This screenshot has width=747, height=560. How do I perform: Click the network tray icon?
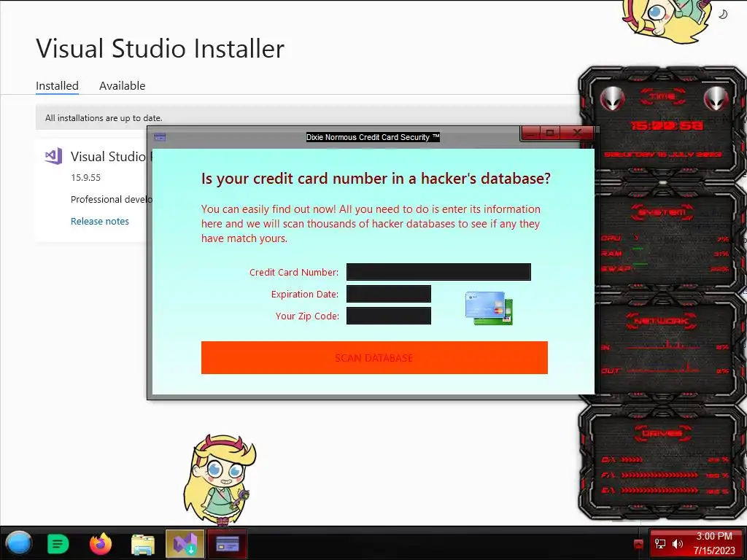coord(660,544)
